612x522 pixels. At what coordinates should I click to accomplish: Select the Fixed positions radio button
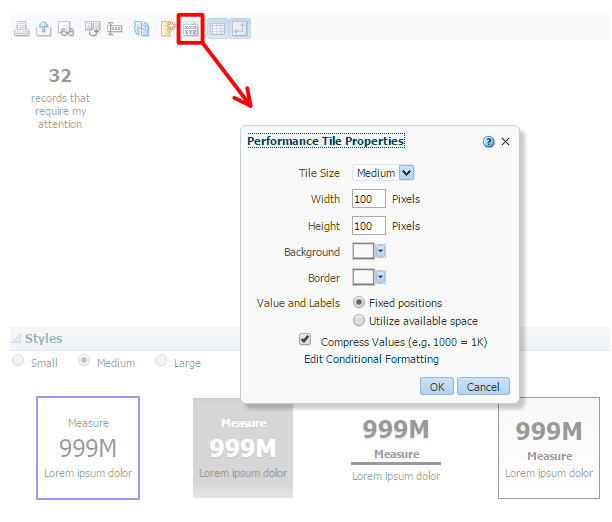[359, 303]
